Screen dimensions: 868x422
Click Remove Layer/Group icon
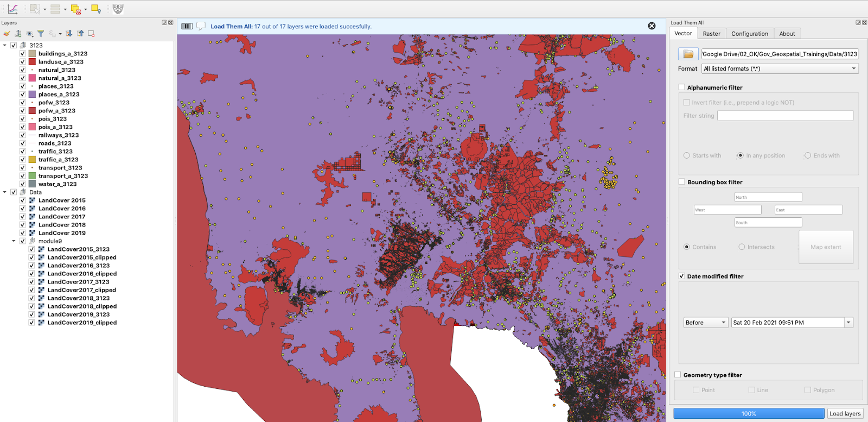(91, 34)
